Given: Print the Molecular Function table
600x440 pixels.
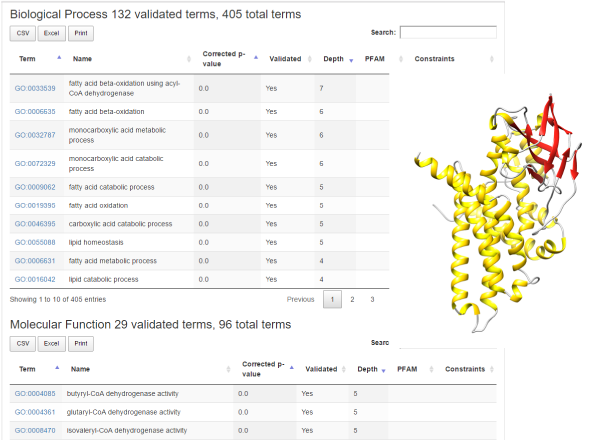Looking at the screenshot, I should point(81,343).
